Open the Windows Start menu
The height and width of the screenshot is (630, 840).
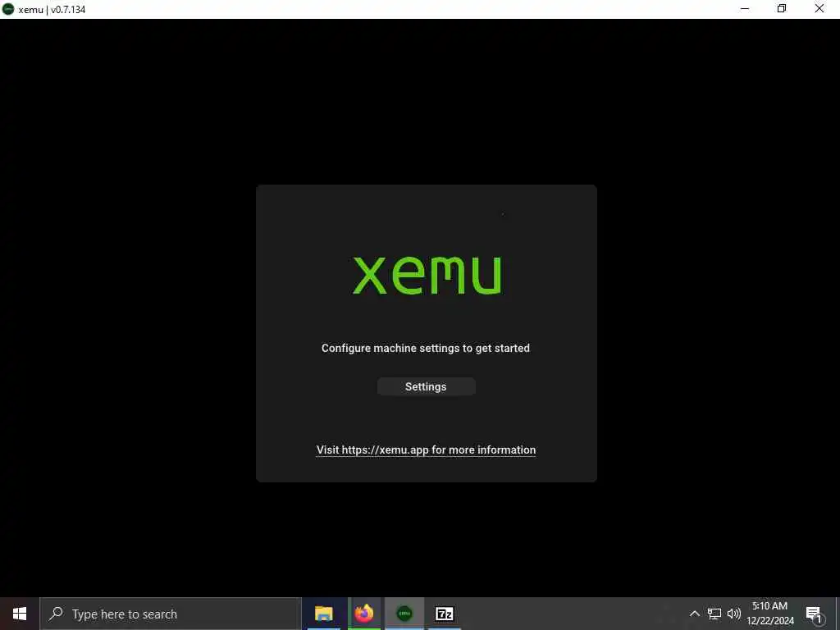pyautogui.click(x=20, y=614)
